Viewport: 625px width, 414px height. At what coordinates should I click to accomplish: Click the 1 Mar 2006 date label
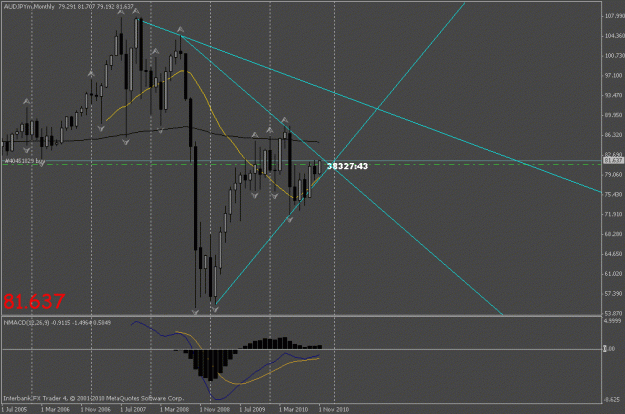pos(55,409)
